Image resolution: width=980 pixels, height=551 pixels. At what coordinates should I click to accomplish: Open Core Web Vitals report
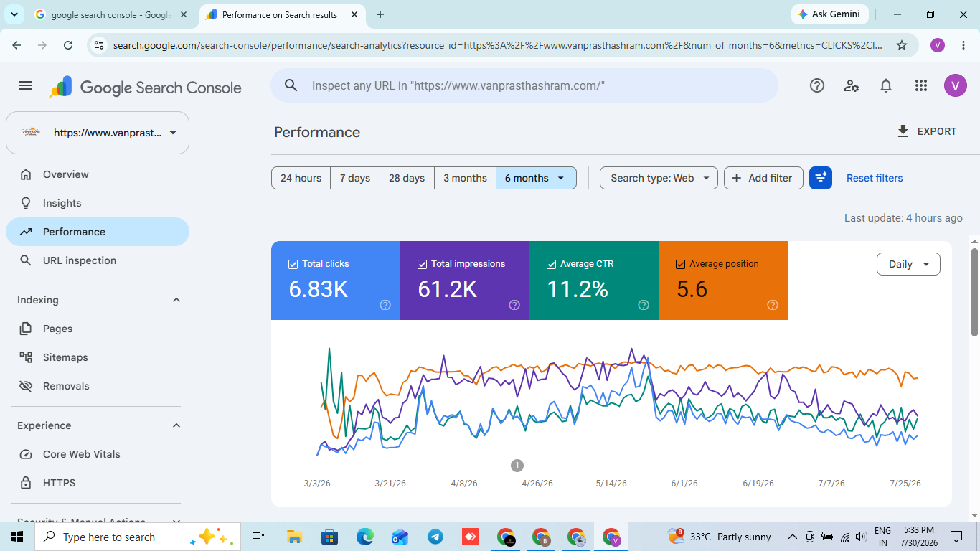point(98,454)
